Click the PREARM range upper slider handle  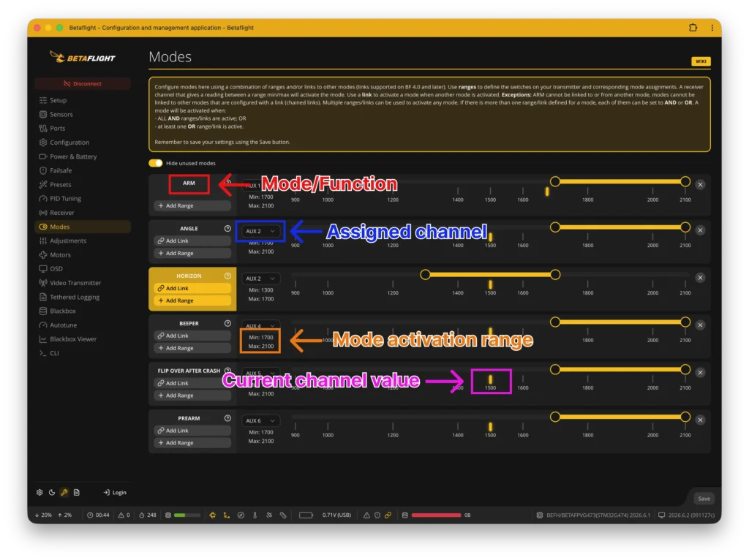(x=685, y=417)
